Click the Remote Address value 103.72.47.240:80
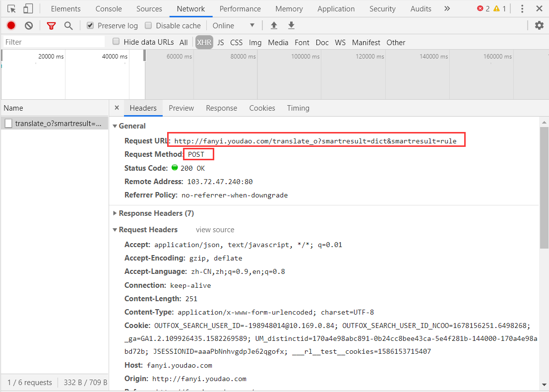The image size is (549, 392). tap(220, 182)
